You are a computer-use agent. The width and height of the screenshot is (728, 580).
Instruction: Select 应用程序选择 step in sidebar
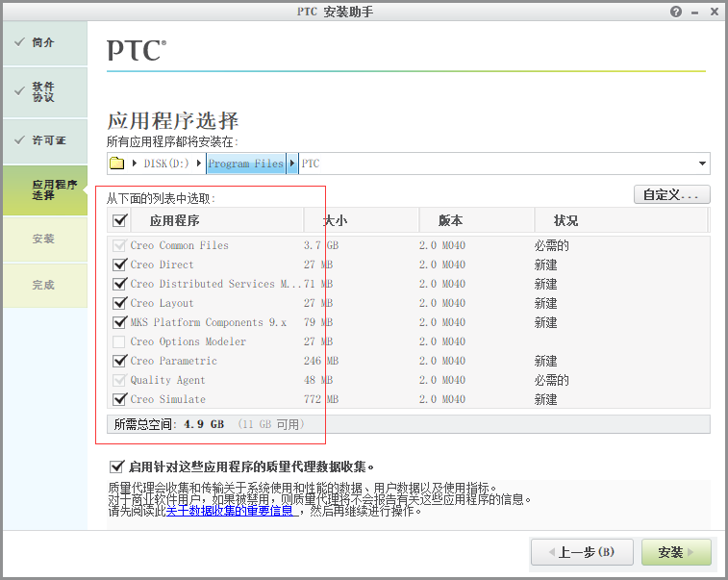coord(45,189)
